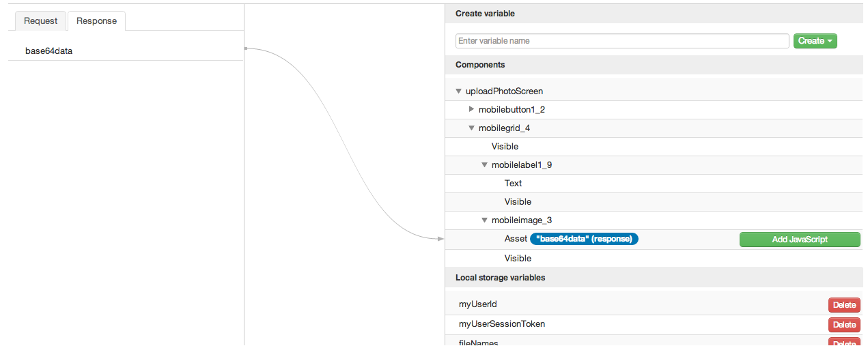The width and height of the screenshot is (868, 361).
Task: Click the Asset property row label
Action: tap(516, 239)
